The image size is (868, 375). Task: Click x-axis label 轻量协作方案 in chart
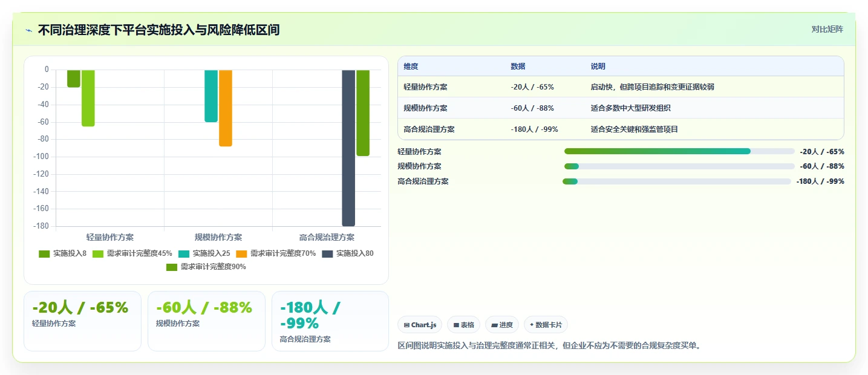click(x=110, y=237)
